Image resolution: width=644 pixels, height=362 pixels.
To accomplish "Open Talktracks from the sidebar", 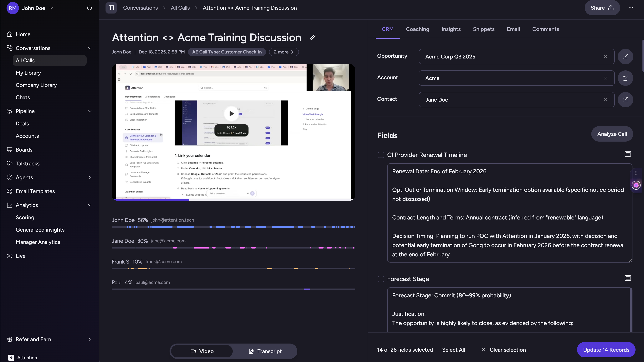I will point(28,164).
